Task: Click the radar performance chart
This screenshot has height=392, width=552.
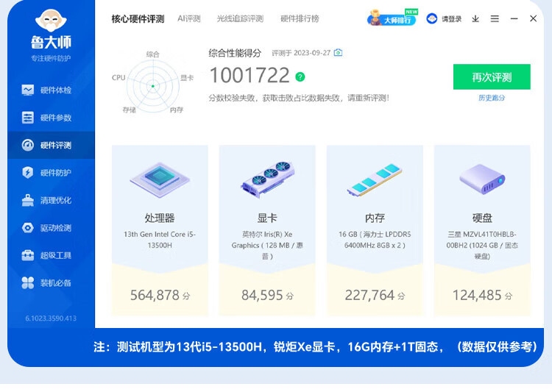Action: point(153,85)
